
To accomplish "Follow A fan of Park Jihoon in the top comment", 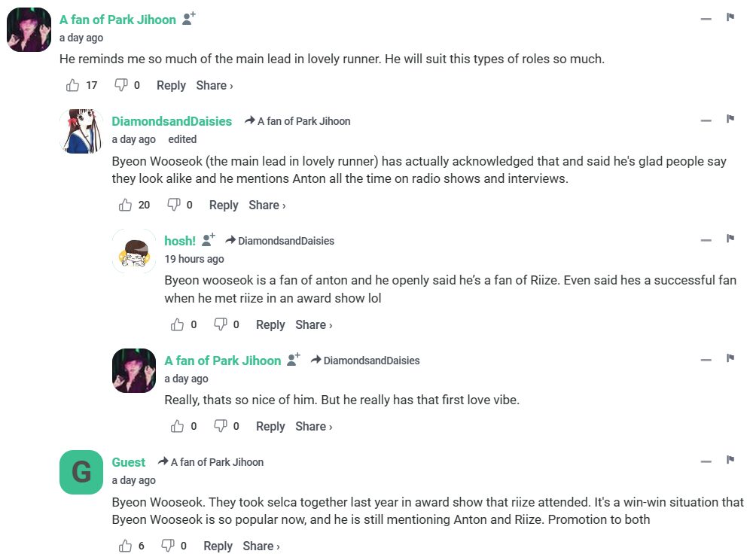I will click(189, 19).
